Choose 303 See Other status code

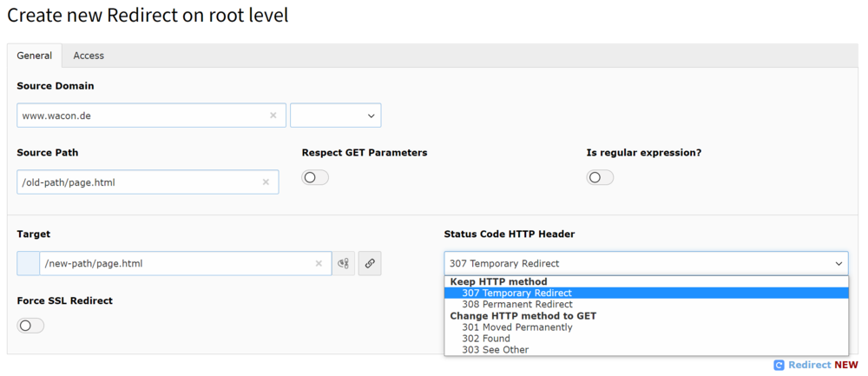tap(496, 350)
